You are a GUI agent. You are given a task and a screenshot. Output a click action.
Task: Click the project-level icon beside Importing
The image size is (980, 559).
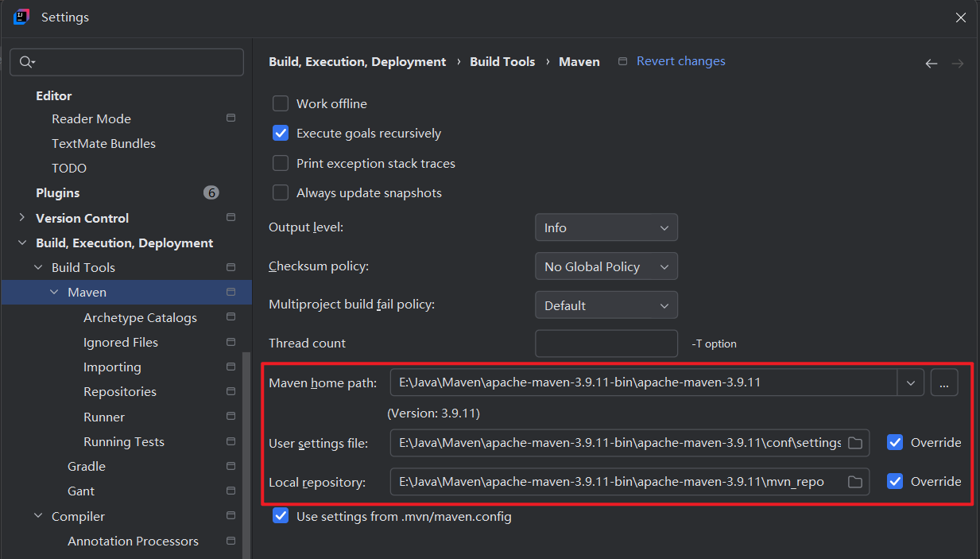(x=230, y=367)
